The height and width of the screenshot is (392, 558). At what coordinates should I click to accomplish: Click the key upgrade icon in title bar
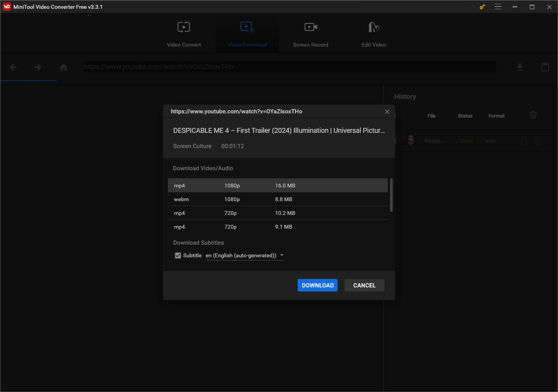[482, 7]
